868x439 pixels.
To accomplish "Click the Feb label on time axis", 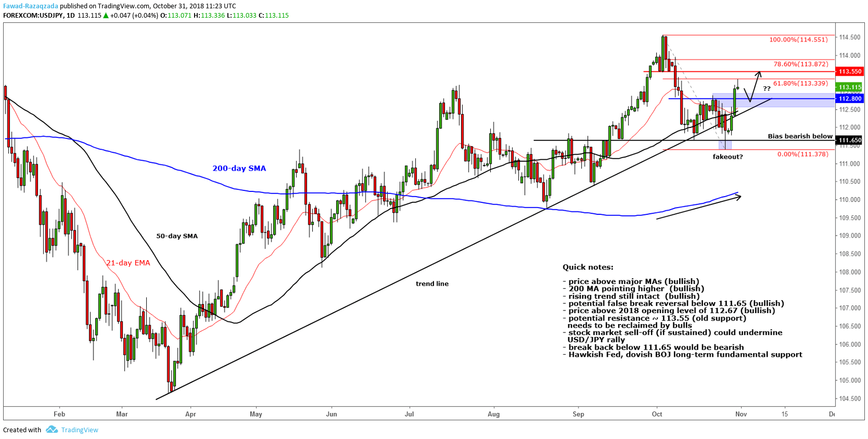I will click(59, 414).
